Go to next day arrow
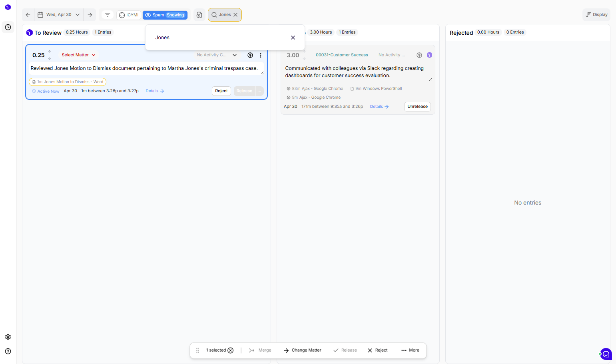 click(90, 15)
